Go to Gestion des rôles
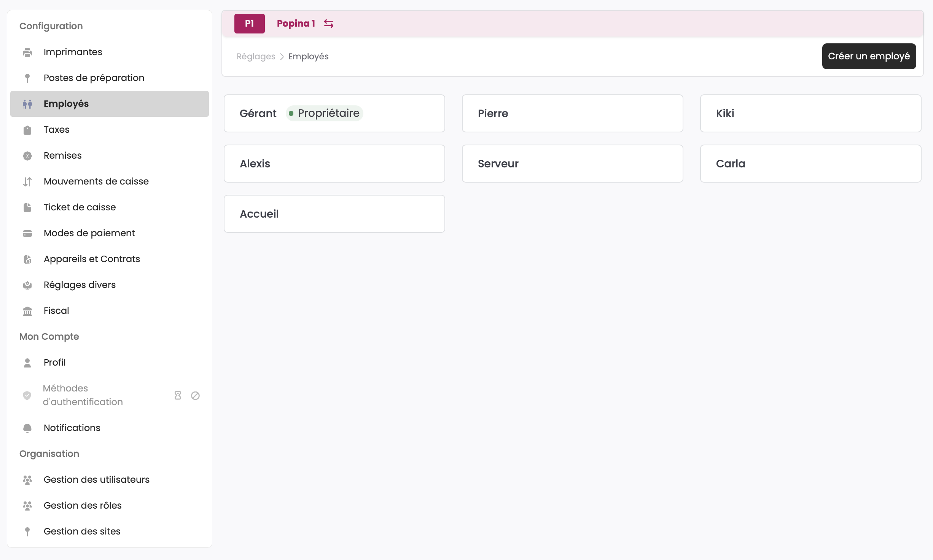The width and height of the screenshot is (933, 560). pos(83,506)
